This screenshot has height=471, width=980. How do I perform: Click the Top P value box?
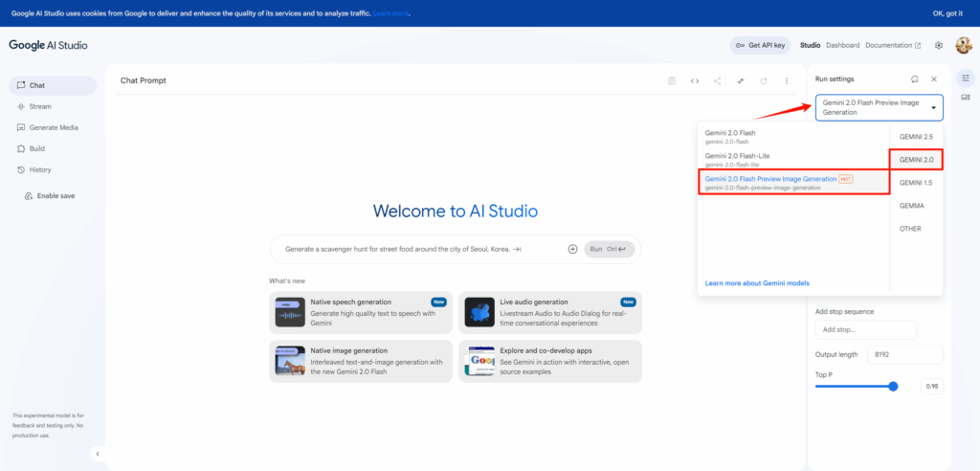point(931,387)
